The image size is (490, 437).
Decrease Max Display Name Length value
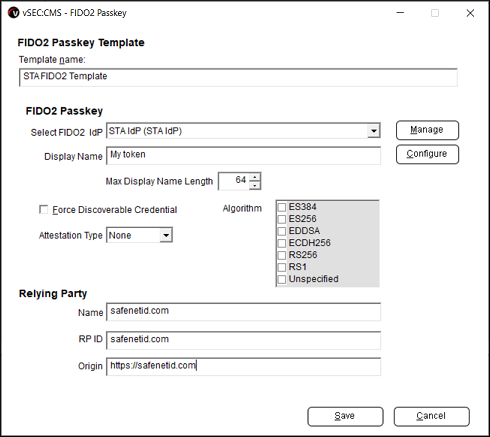255,185
